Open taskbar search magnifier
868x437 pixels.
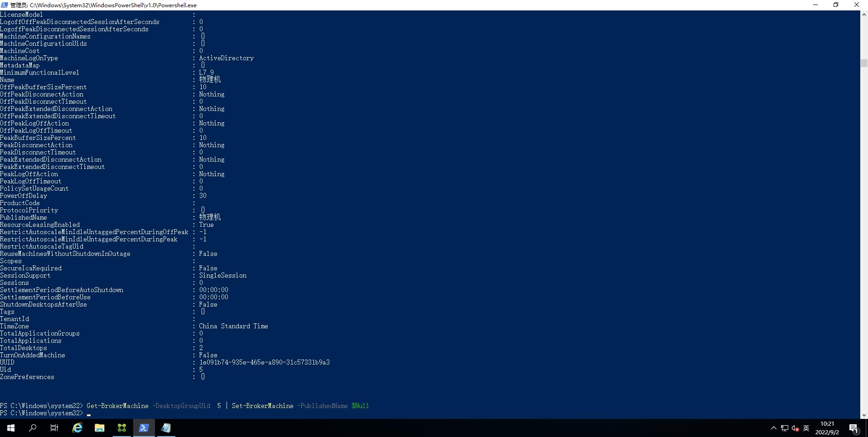(33, 428)
